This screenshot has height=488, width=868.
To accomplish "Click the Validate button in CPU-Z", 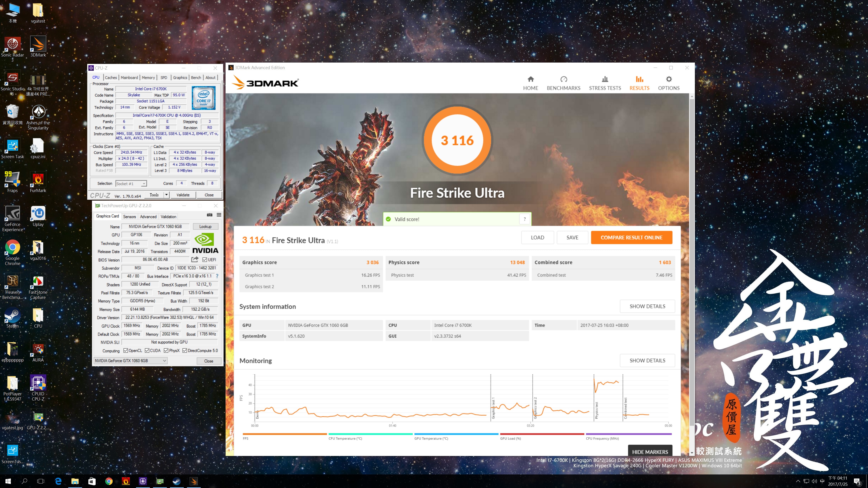I will [183, 195].
